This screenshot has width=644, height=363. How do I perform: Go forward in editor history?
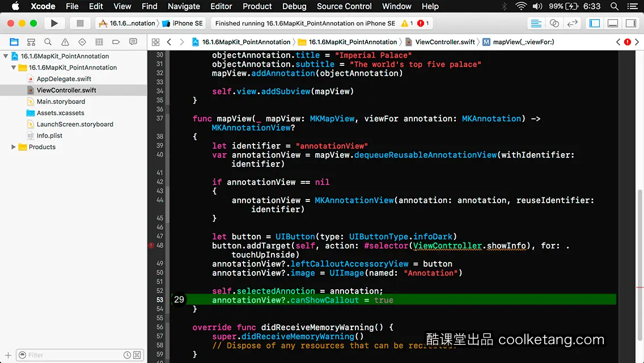click(x=182, y=42)
